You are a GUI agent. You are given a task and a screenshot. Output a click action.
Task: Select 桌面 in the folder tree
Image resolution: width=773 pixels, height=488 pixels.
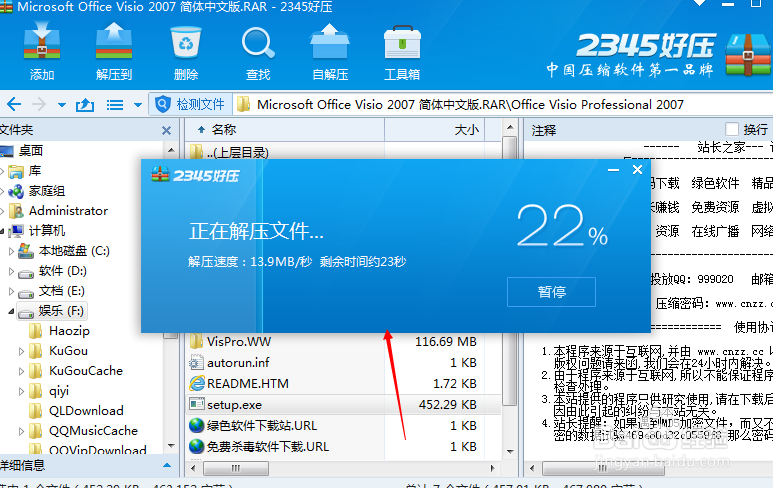(x=31, y=150)
